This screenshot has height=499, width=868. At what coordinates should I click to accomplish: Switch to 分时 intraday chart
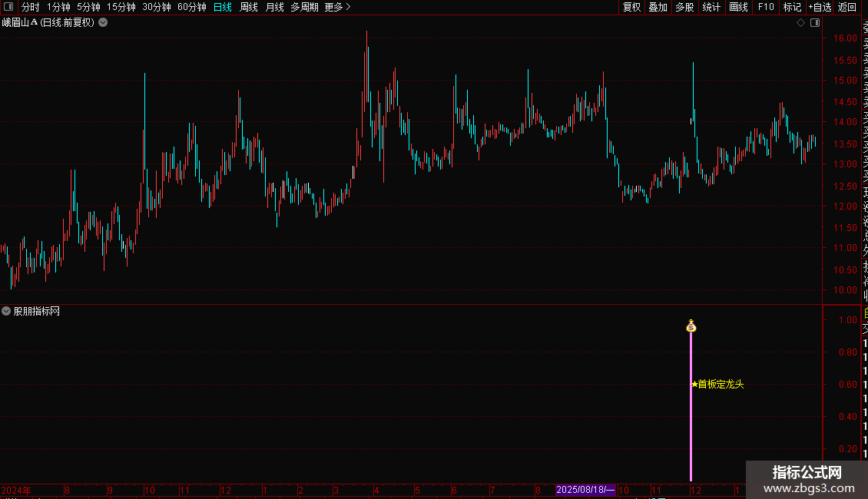[31, 7]
